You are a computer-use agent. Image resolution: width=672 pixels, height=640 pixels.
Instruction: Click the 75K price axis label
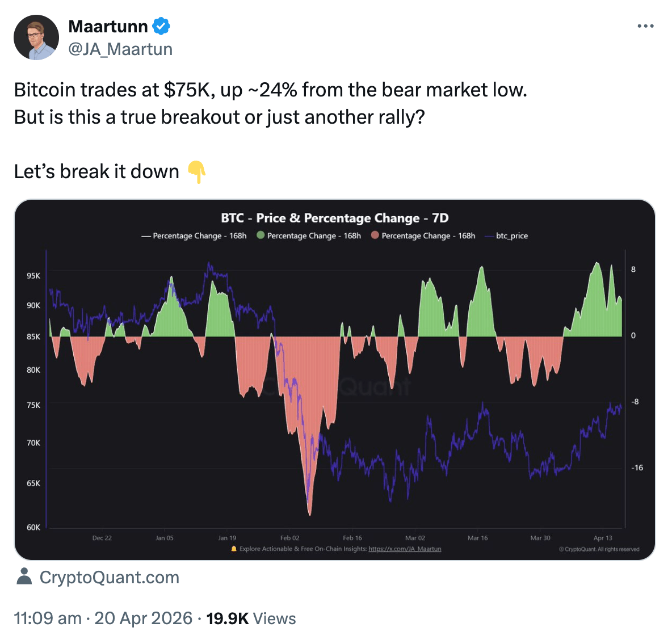(33, 405)
